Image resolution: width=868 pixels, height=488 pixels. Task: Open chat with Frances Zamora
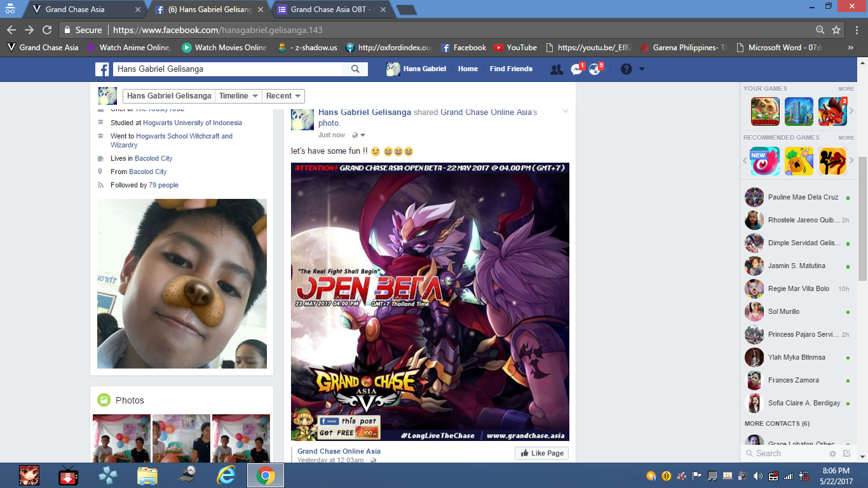797,380
